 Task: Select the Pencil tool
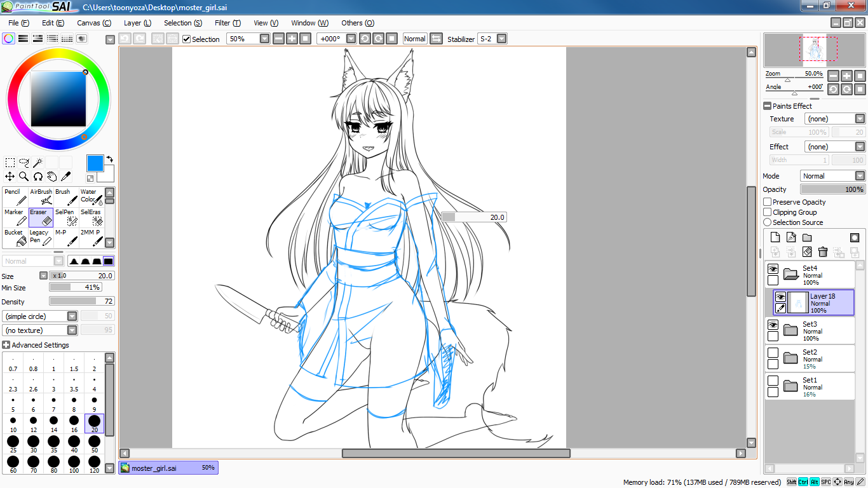[15, 197]
